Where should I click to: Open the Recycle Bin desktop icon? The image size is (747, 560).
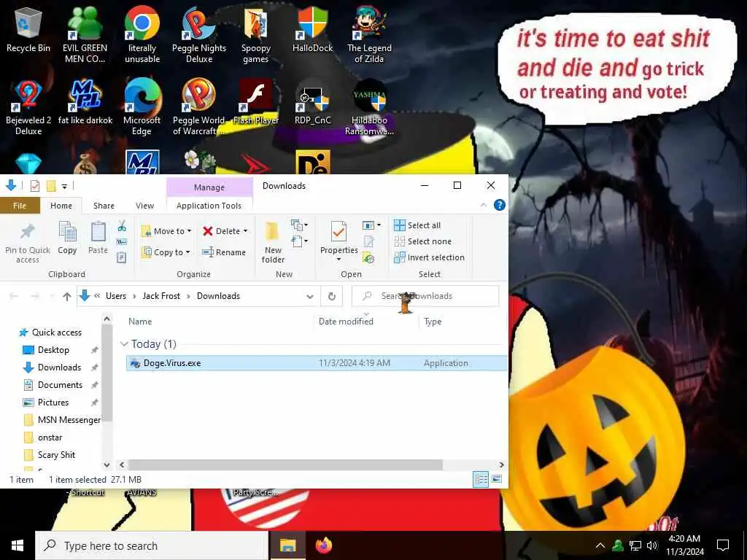coord(28,29)
